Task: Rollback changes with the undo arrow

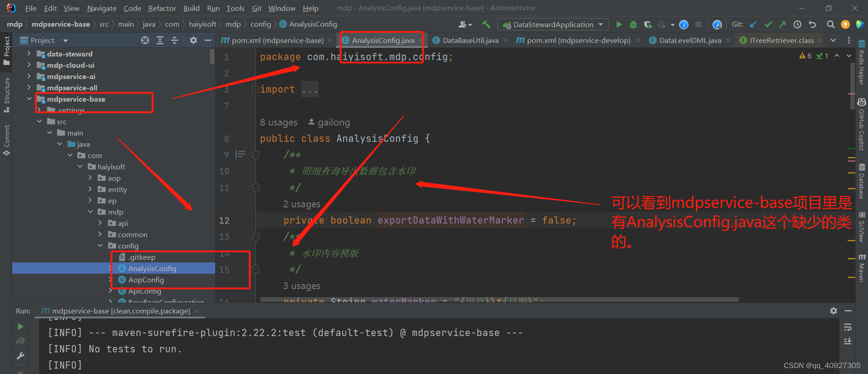Action: pyautogui.click(x=812, y=24)
